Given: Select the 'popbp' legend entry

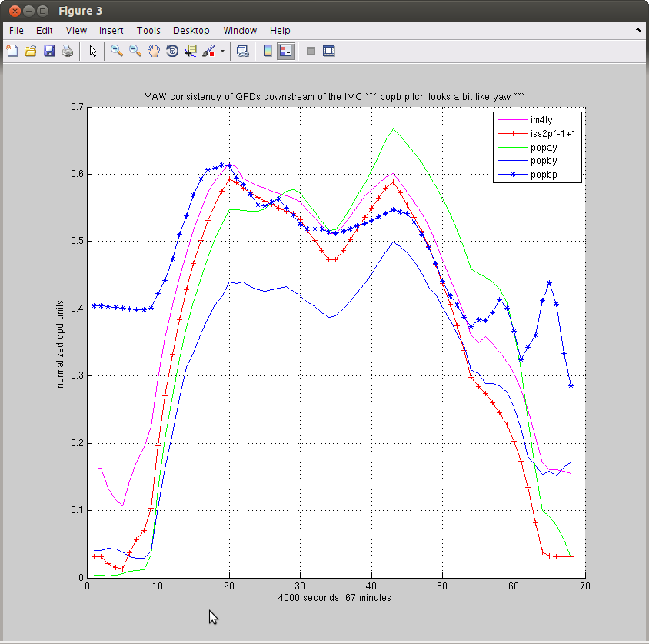Looking at the screenshot, I should point(544,175).
